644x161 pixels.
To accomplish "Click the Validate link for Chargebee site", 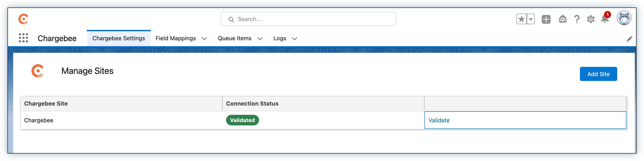I will [x=439, y=120].
